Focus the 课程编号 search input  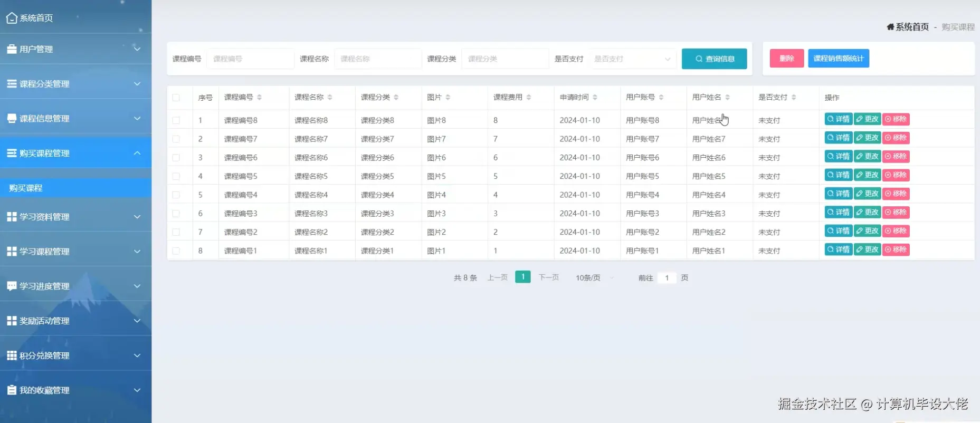pyautogui.click(x=250, y=59)
